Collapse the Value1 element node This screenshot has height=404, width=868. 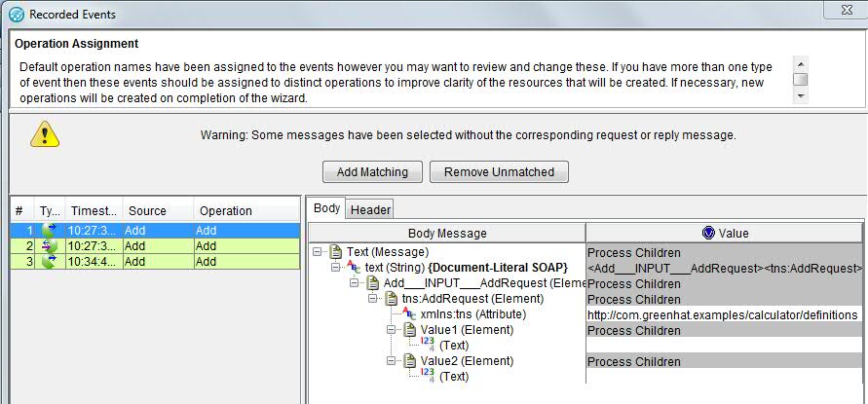point(392,330)
